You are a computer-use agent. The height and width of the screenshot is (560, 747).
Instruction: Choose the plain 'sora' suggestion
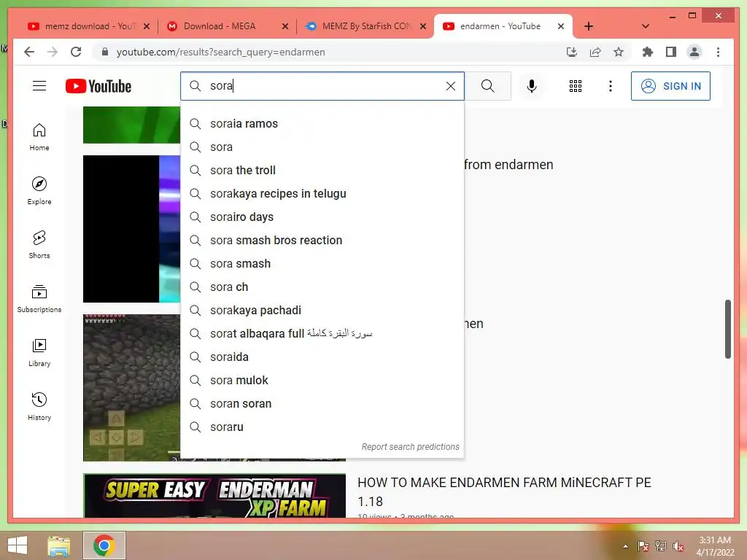(322, 147)
